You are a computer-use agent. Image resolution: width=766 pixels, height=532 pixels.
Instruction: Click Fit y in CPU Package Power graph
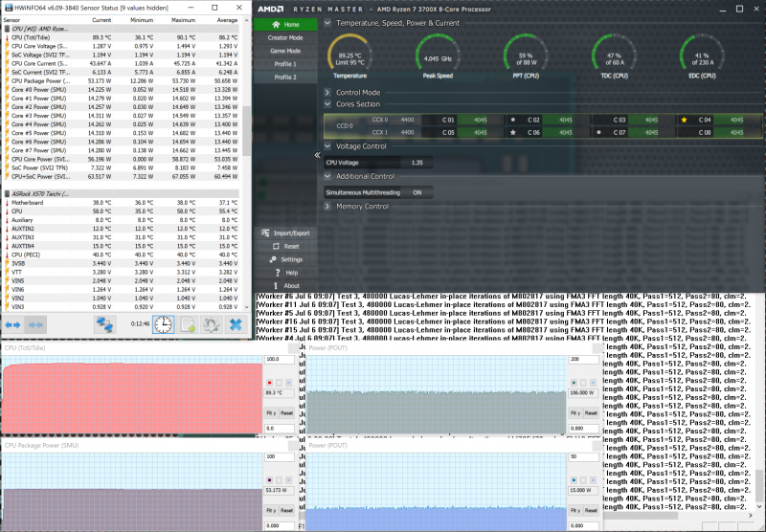pos(271,511)
